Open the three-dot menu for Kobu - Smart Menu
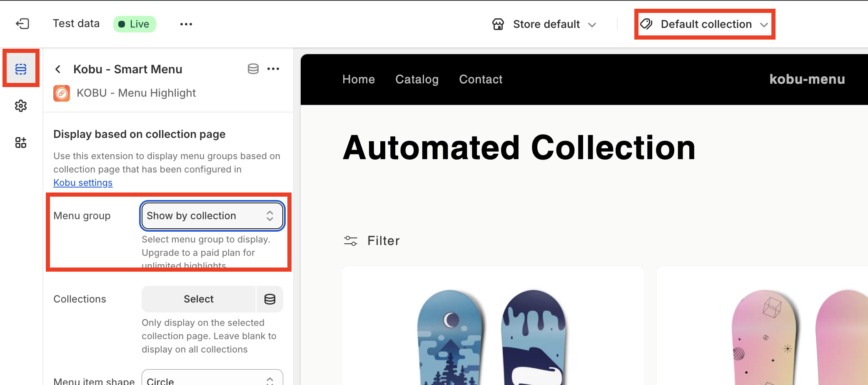868x385 pixels. point(273,69)
